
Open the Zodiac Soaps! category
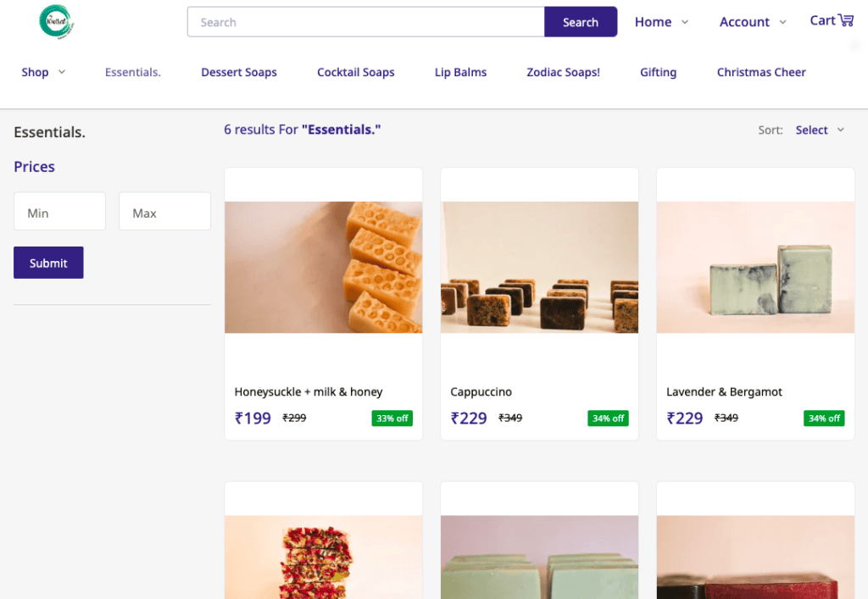pyautogui.click(x=563, y=72)
